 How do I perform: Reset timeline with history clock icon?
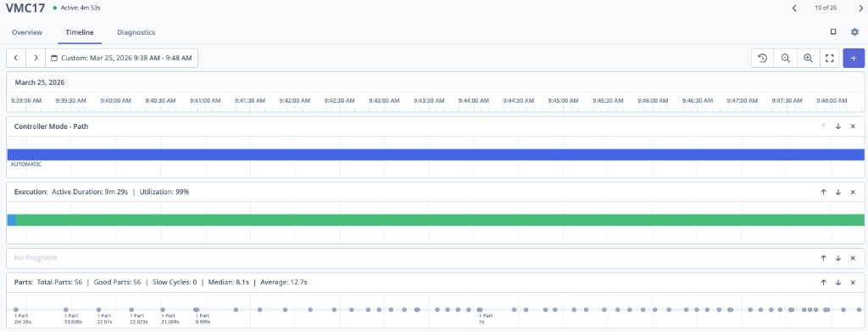point(762,59)
